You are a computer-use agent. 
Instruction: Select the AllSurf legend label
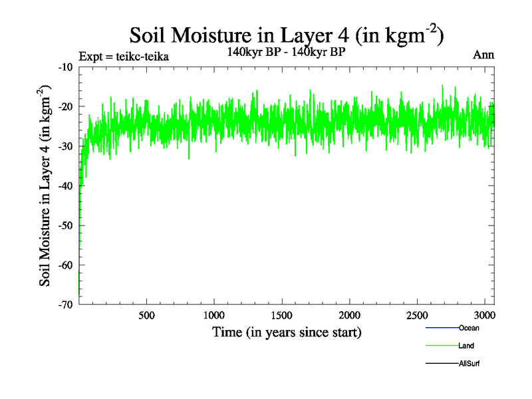click(469, 364)
